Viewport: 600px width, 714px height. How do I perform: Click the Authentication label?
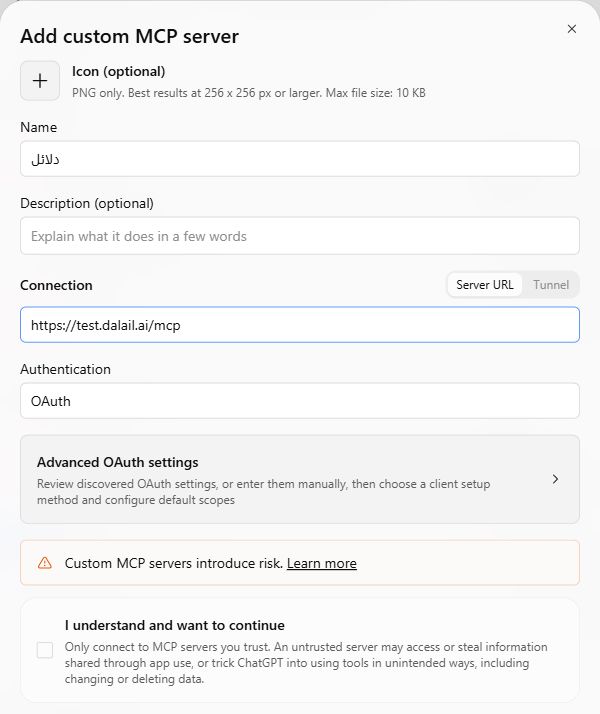[x=65, y=369]
